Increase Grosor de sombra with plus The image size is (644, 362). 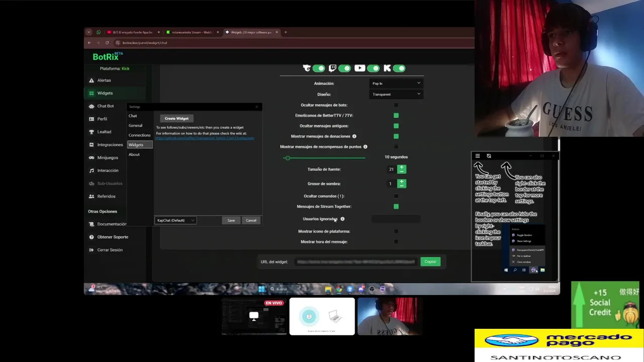(401, 181)
